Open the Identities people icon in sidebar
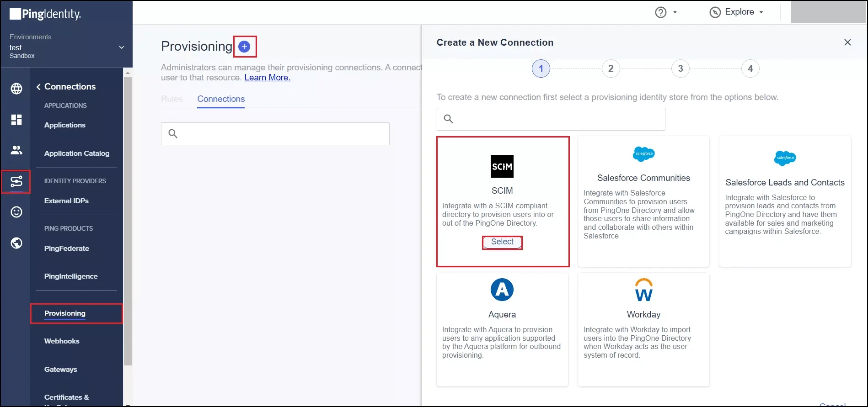The height and width of the screenshot is (407, 868). 16,150
